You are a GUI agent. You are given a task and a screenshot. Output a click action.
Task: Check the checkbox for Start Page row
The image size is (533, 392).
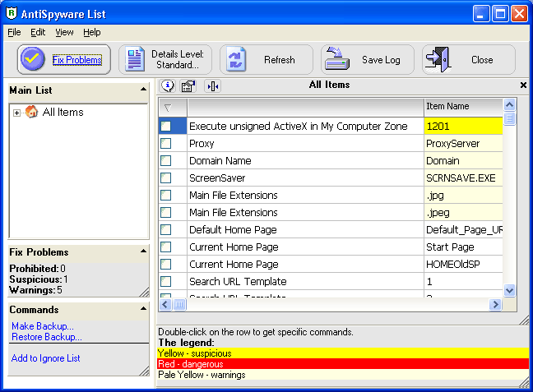tap(166, 247)
